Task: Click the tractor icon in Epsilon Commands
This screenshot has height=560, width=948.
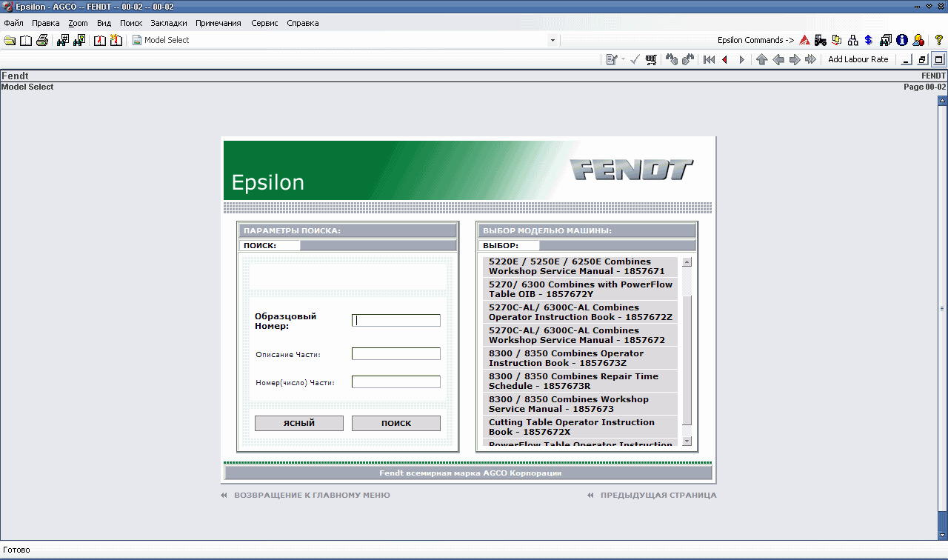Action: click(x=821, y=40)
